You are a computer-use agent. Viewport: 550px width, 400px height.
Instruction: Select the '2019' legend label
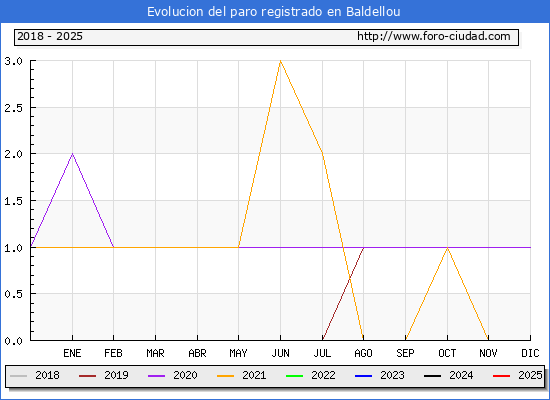pyautogui.click(x=116, y=375)
